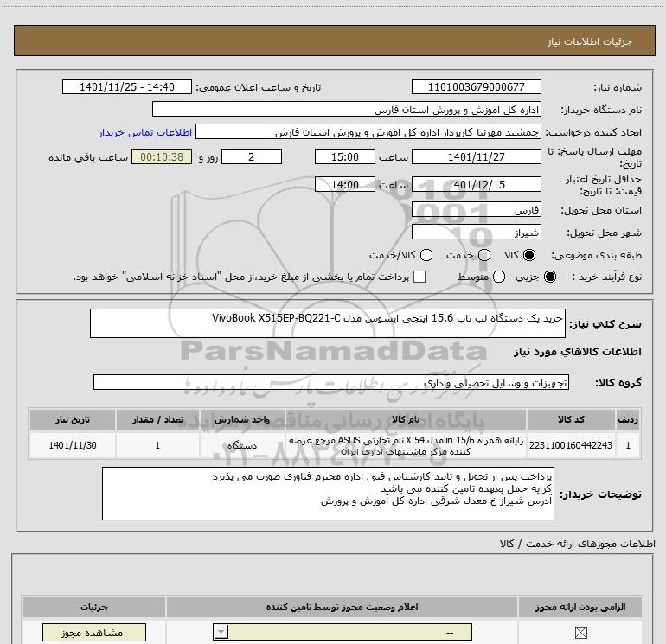The image size is (666, 644).
Task: Click the شماره نیاز field 1101003679000677
Action: pos(476,86)
